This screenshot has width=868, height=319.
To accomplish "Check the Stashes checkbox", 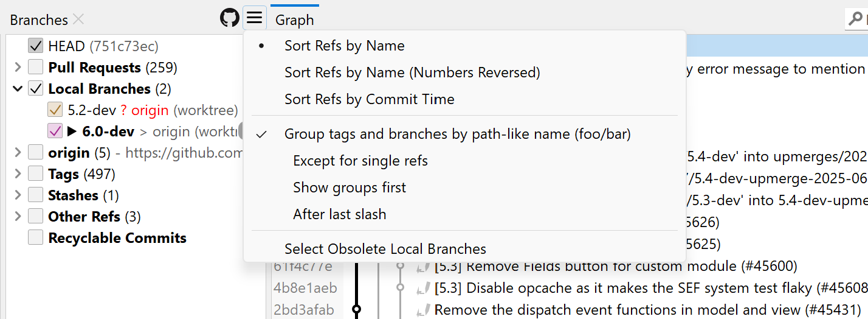I will pyautogui.click(x=35, y=195).
